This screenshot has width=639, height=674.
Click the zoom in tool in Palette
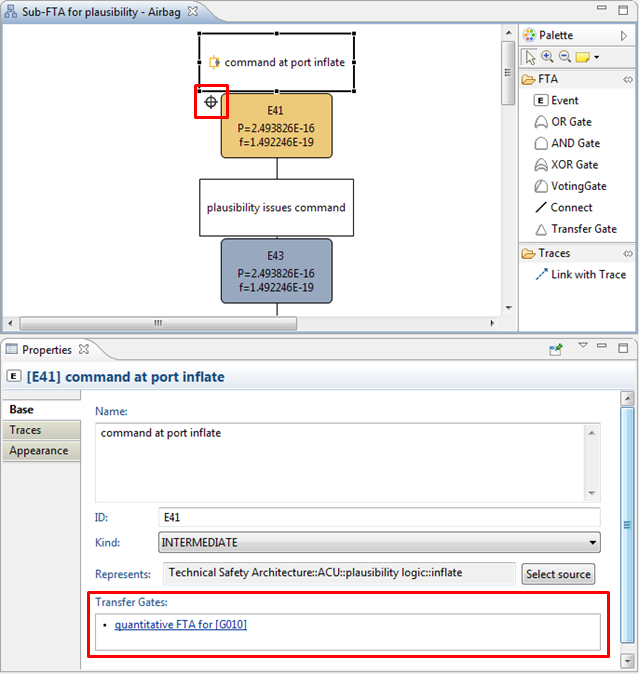[547, 57]
